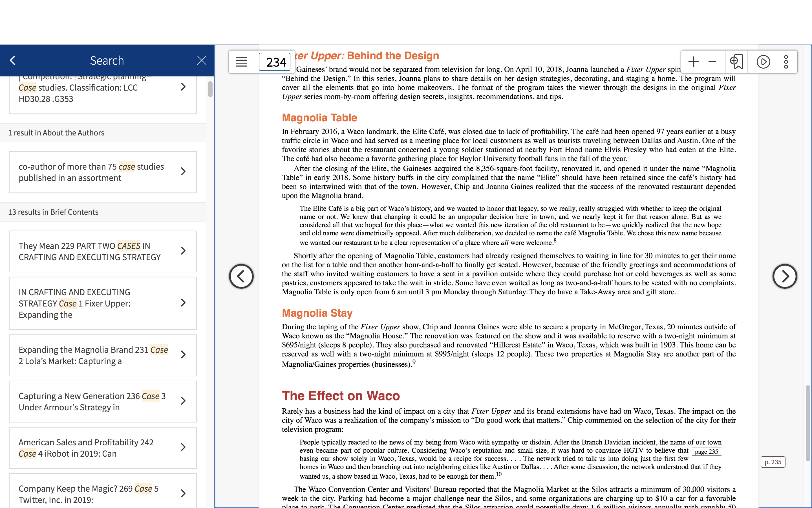Open the 'Case 4 iRobot in 2019' result
Image resolution: width=812 pixels, height=508 pixels.
[103, 448]
